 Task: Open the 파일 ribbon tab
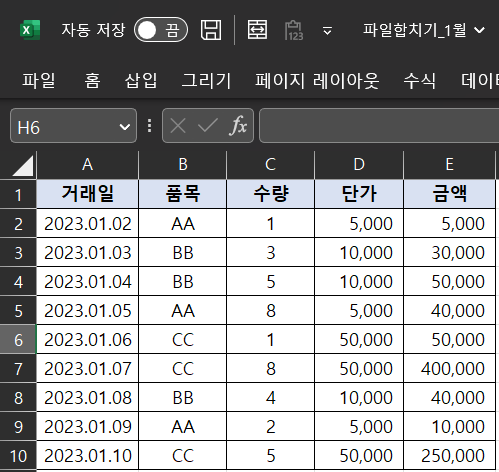(38, 81)
